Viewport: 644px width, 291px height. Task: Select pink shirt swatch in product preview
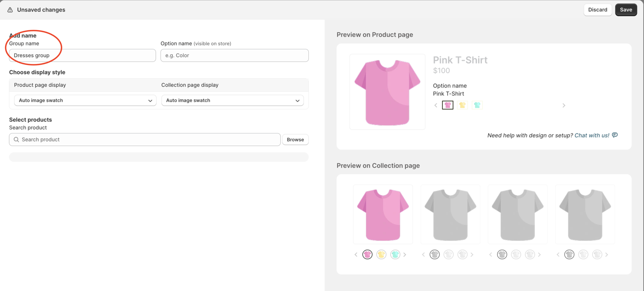tap(448, 105)
